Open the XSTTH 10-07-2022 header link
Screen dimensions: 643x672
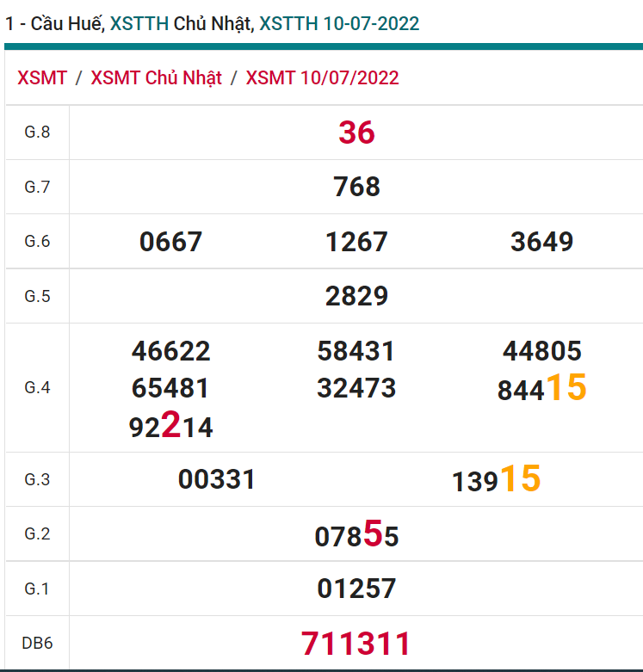[x=339, y=23]
